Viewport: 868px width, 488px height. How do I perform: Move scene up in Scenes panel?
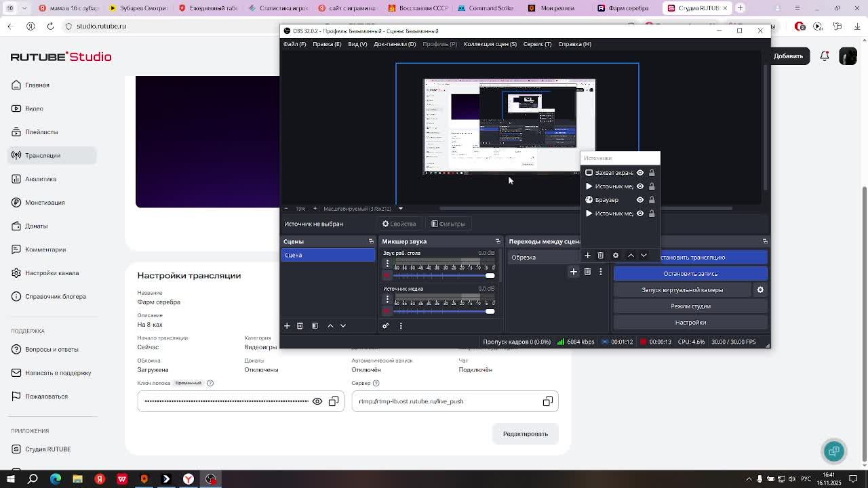point(330,326)
